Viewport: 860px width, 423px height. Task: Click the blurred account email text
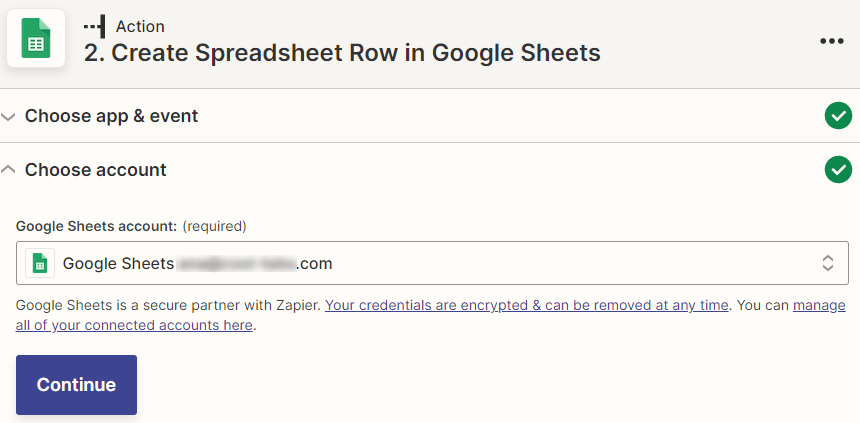pos(236,263)
